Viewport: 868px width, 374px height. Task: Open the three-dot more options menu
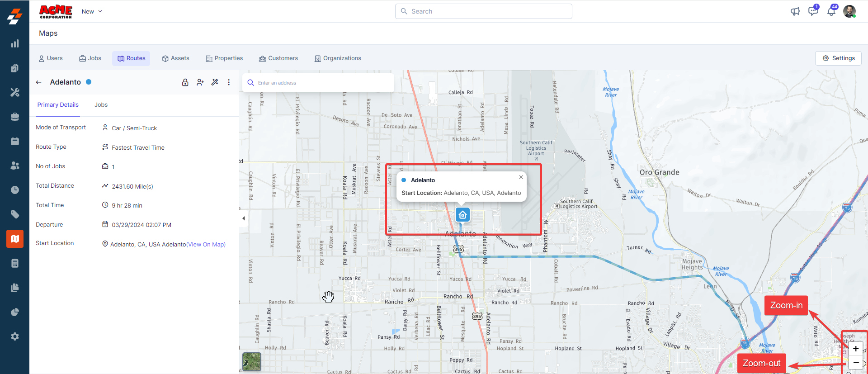click(229, 82)
